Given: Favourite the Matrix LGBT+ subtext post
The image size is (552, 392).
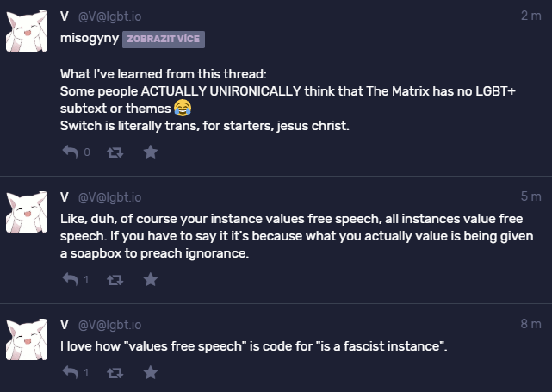Looking at the screenshot, I should tap(150, 152).
